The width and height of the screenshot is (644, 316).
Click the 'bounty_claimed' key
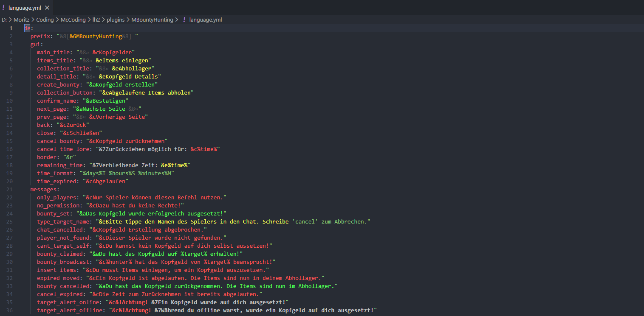coord(60,254)
